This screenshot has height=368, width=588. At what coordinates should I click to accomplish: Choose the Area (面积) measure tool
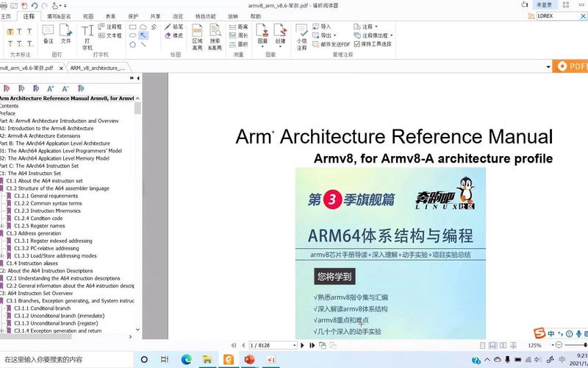(238, 44)
